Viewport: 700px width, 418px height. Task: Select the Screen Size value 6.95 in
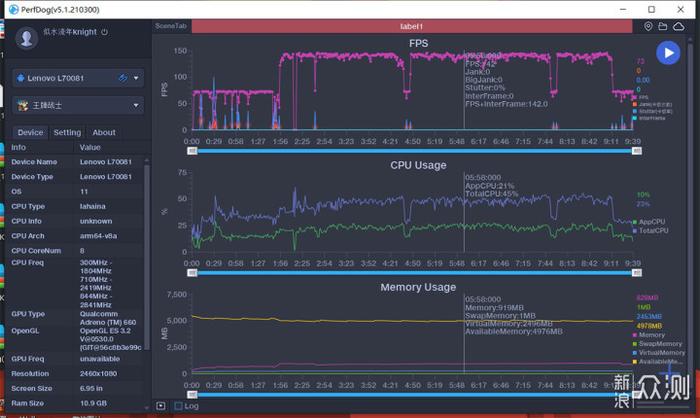91,389
